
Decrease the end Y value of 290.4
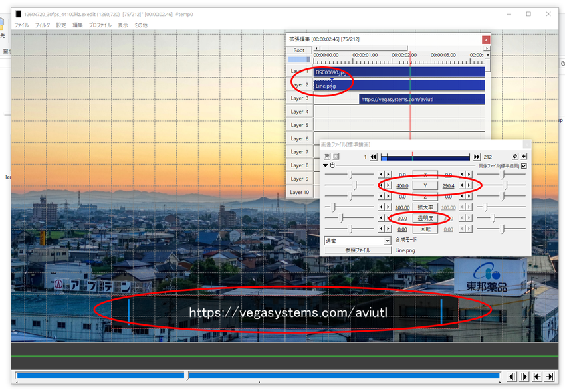[461, 185]
